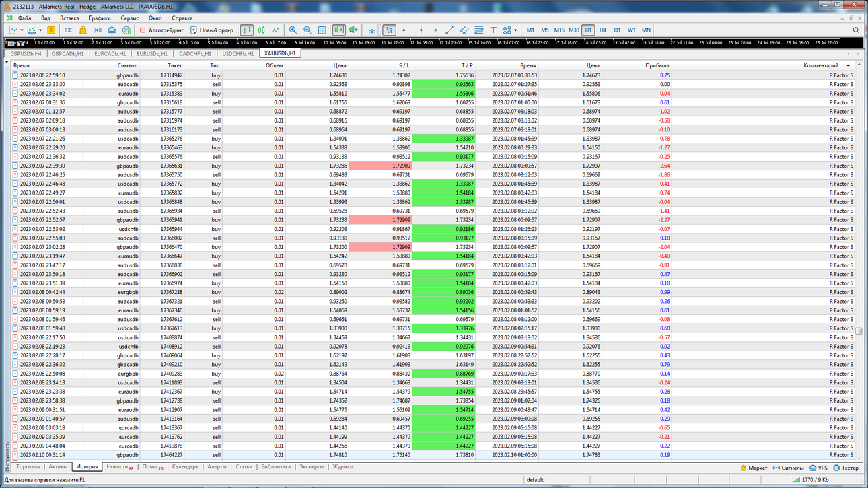This screenshot has width=868, height=488.
Task: Select the Trendline drawing tool
Action: pos(449,30)
